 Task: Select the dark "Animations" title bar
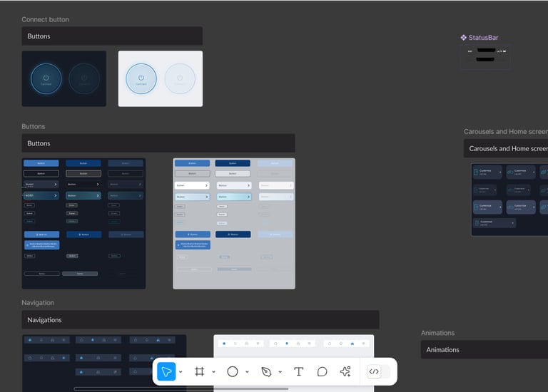click(484, 350)
